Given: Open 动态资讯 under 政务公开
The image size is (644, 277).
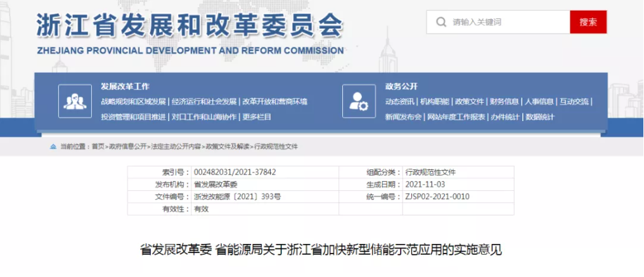Looking at the screenshot, I should pyautogui.click(x=399, y=101).
